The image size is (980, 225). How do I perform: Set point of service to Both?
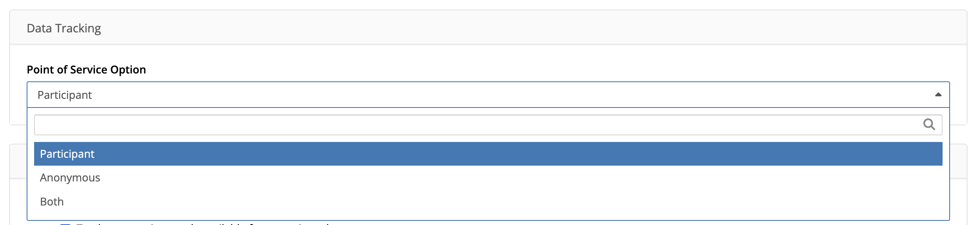52,202
